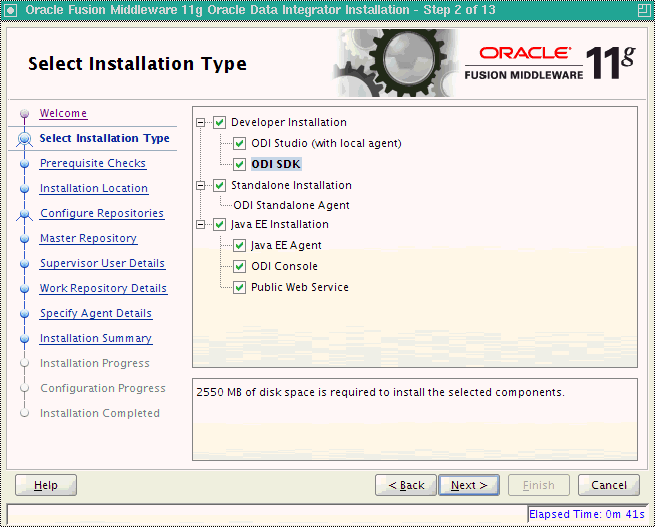Click the Standalone Installation label

[x=291, y=185]
